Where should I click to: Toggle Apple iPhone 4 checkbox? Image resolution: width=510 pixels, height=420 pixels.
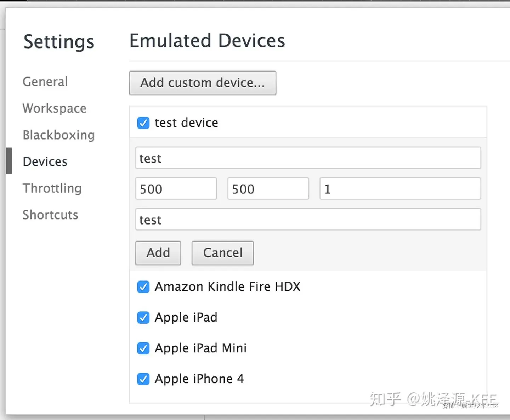(x=143, y=379)
